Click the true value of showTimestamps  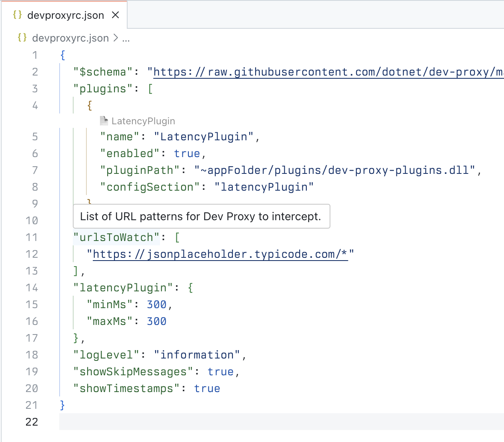[207, 388]
